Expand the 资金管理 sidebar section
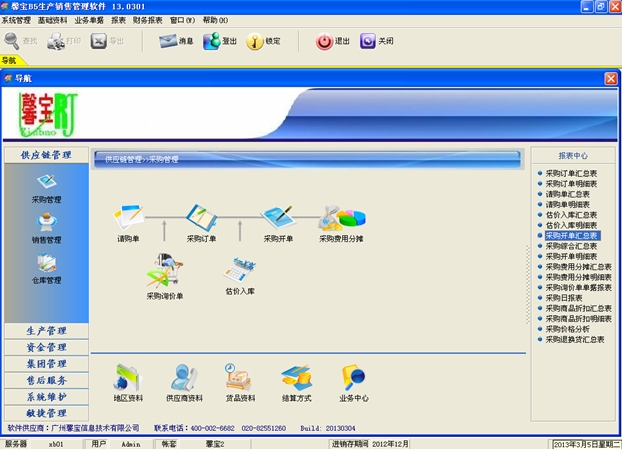Image resolution: width=622 pixels, height=451 pixels. coord(46,347)
